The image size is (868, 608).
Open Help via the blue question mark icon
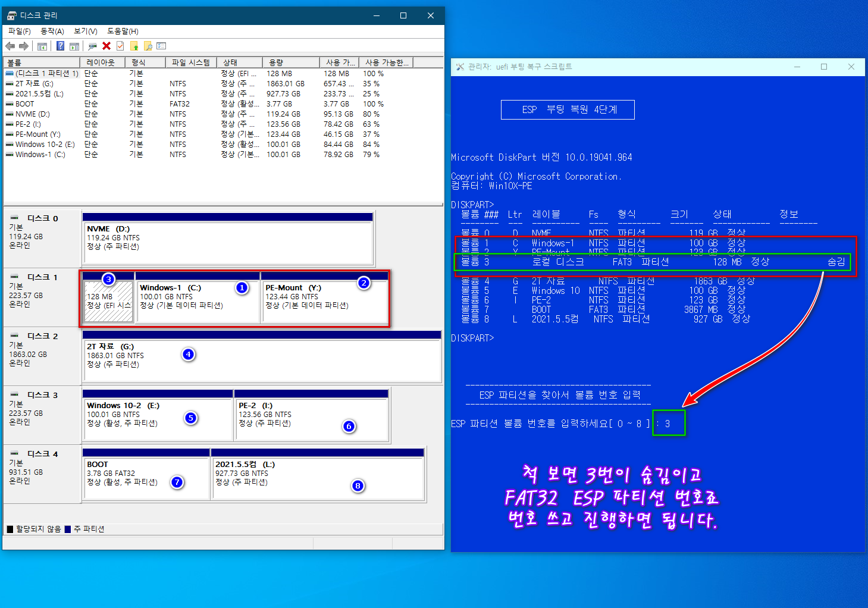60,46
